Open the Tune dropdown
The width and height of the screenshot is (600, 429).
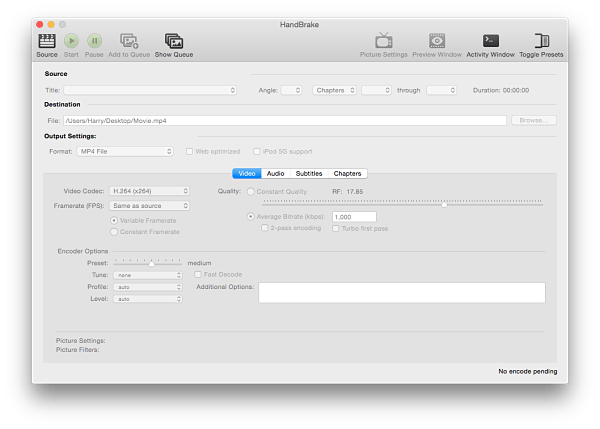(x=148, y=275)
